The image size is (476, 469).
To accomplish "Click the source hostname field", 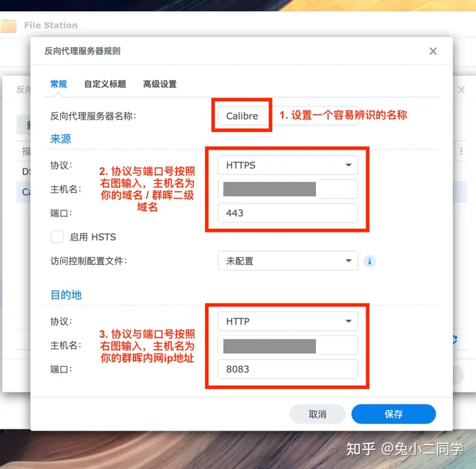I will coord(288,189).
